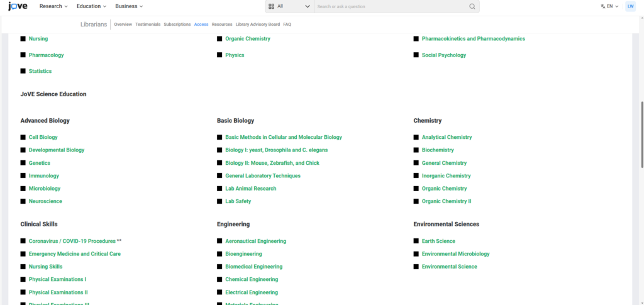This screenshot has width=644, height=305.
Task: Click black square beside Earth Science
Action: pyautogui.click(x=416, y=241)
